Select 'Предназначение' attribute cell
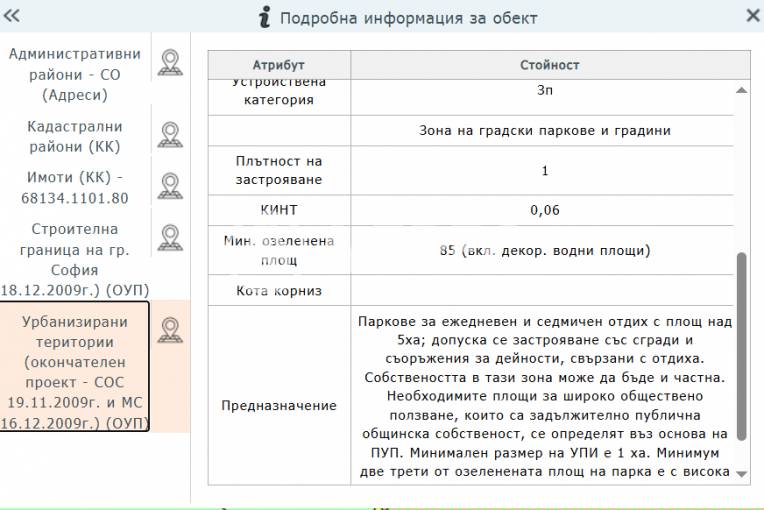Screen dimensions: 764x510 [x=279, y=395]
